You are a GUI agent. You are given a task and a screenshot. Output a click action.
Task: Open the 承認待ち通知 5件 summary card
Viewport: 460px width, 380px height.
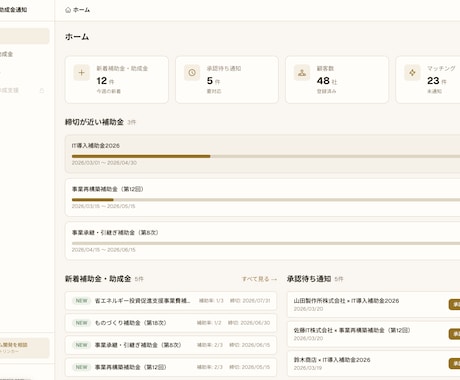coord(227,80)
